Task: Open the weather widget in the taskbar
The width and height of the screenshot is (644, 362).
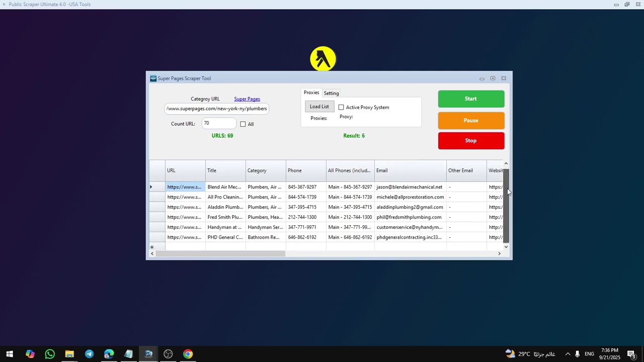Action: (x=530, y=354)
